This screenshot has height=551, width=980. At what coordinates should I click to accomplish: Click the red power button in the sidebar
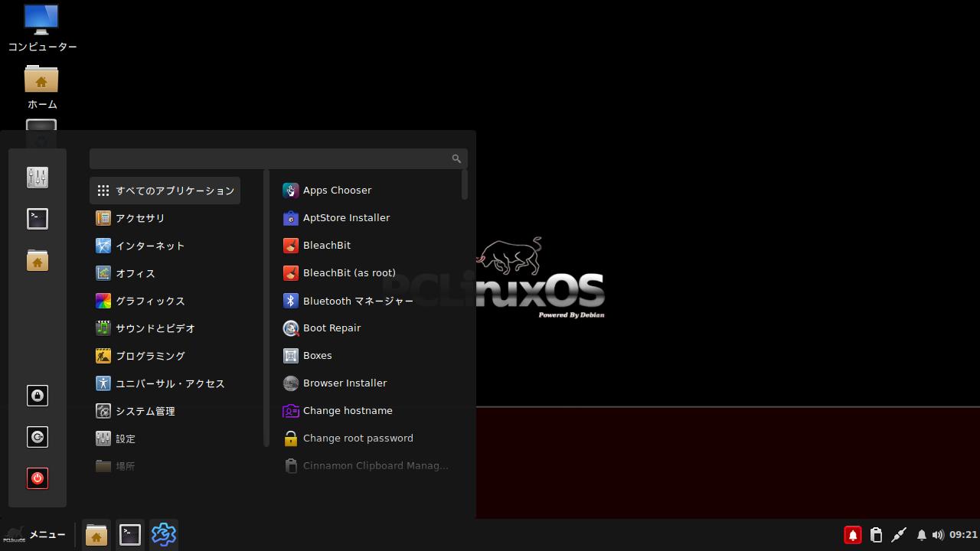click(x=38, y=478)
